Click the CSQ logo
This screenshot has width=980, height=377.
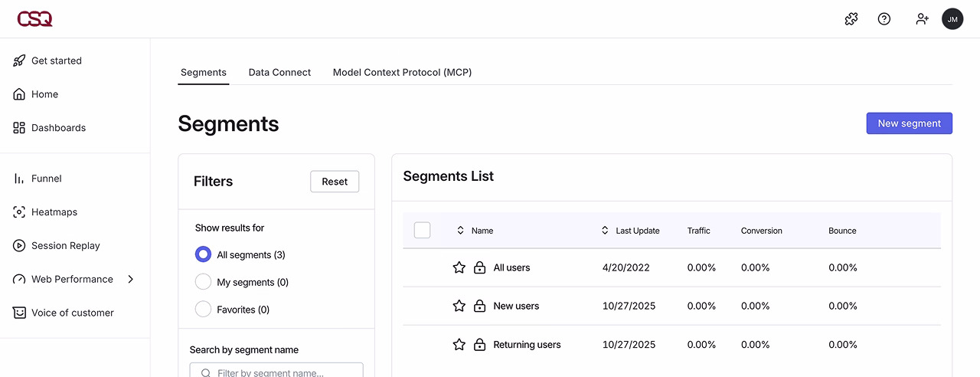click(x=34, y=19)
